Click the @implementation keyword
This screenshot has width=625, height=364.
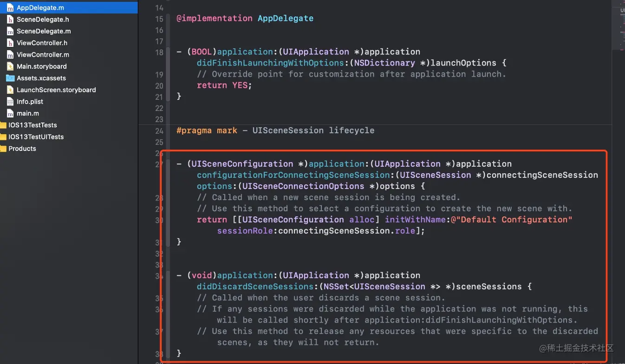(215, 18)
